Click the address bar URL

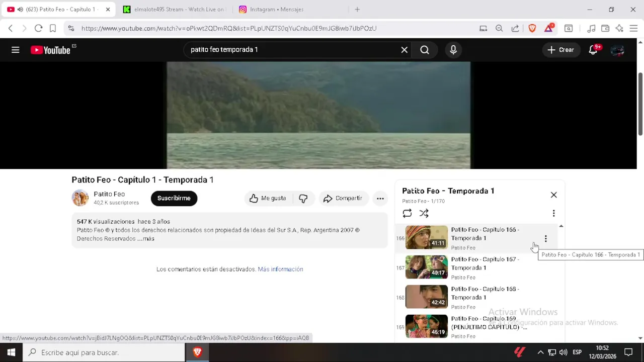click(x=229, y=28)
